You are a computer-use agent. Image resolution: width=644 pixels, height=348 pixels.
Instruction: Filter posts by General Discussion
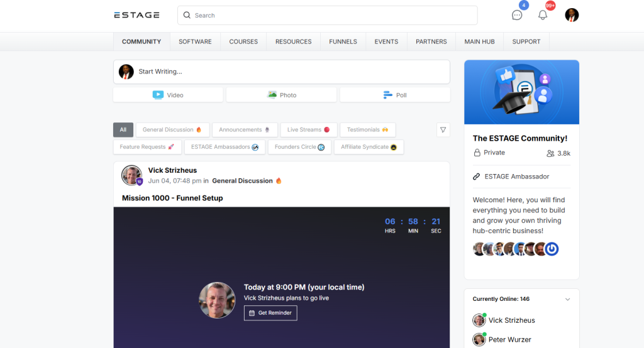[x=172, y=129]
